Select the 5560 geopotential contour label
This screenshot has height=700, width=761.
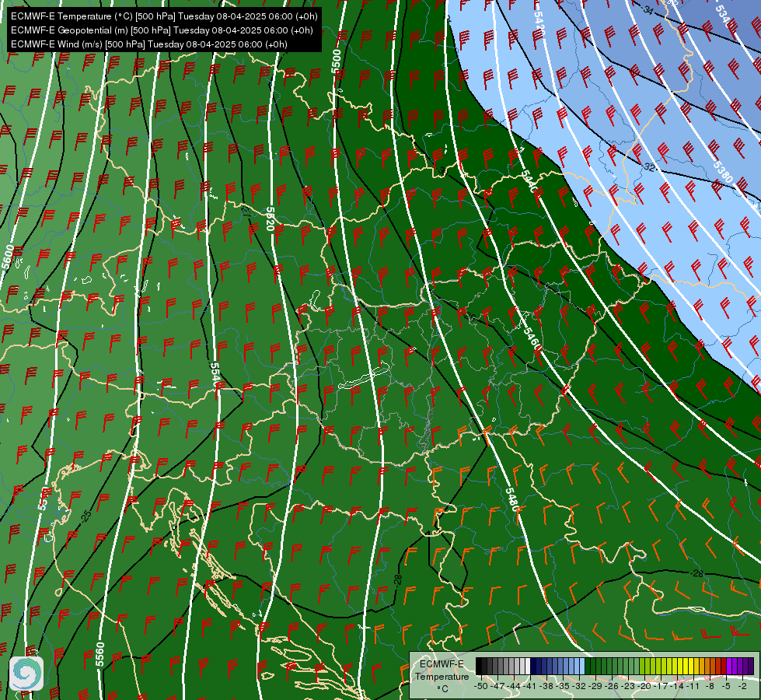coord(99,654)
